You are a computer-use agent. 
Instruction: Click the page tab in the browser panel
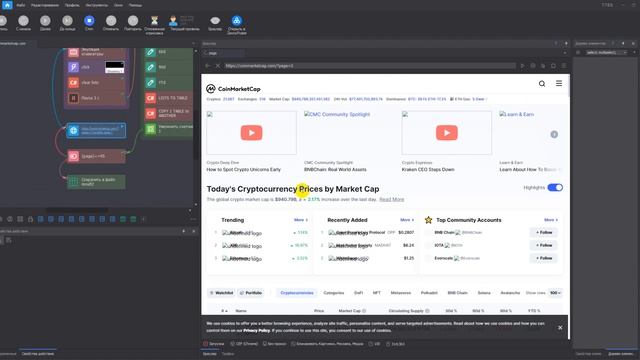(x=223, y=53)
